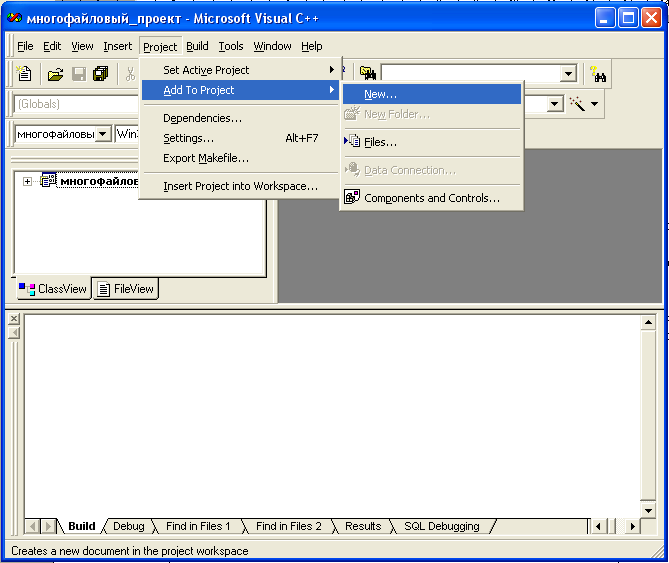Select Dependencies... in Project menu
The width and height of the screenshot is (669, 563).
[x=240, y=118]
